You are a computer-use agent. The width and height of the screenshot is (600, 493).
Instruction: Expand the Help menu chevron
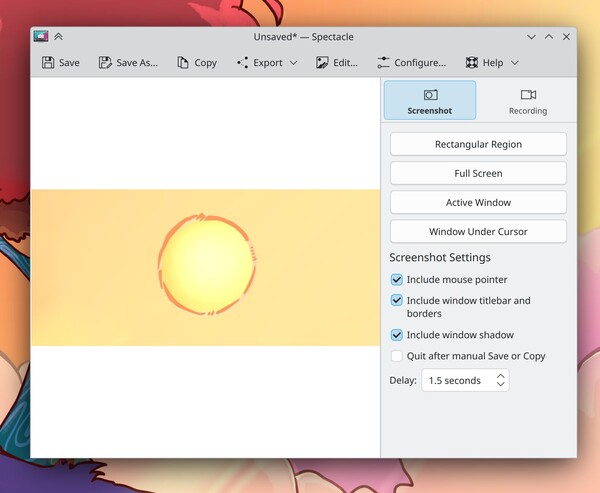[x=515, y=63]
